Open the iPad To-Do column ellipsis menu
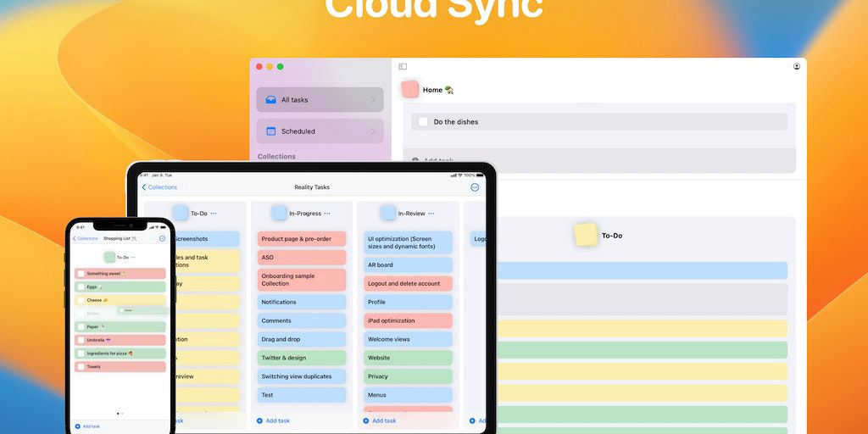The image size is (868, 434). point(214,214)
